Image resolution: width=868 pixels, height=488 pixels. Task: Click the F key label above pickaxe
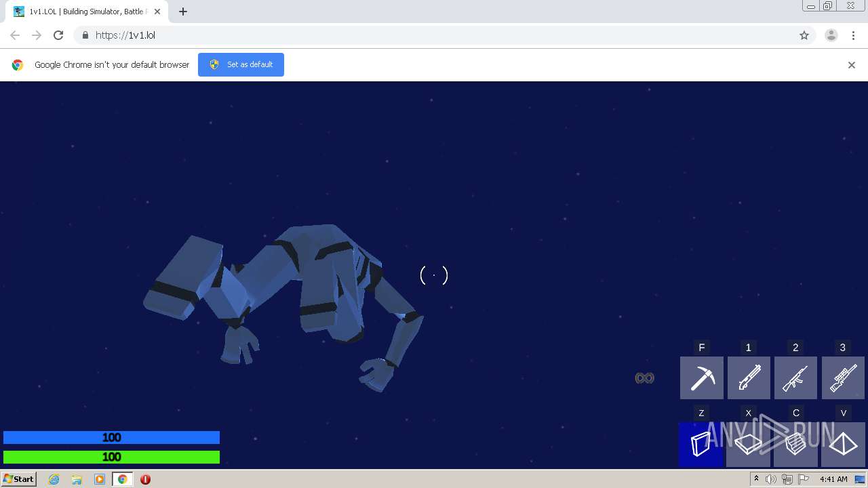tap(702, 348)
